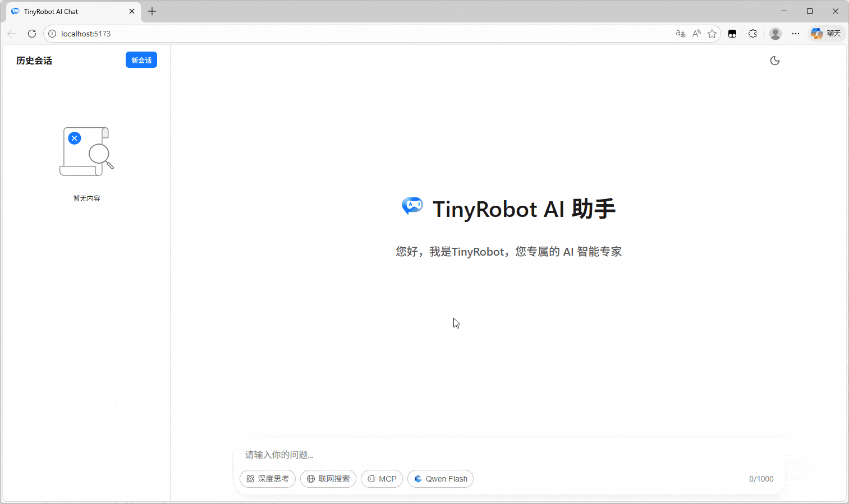Open the browser extensions puzzle icon
This screenshot has height=504, width=849.
coord(753,34)
